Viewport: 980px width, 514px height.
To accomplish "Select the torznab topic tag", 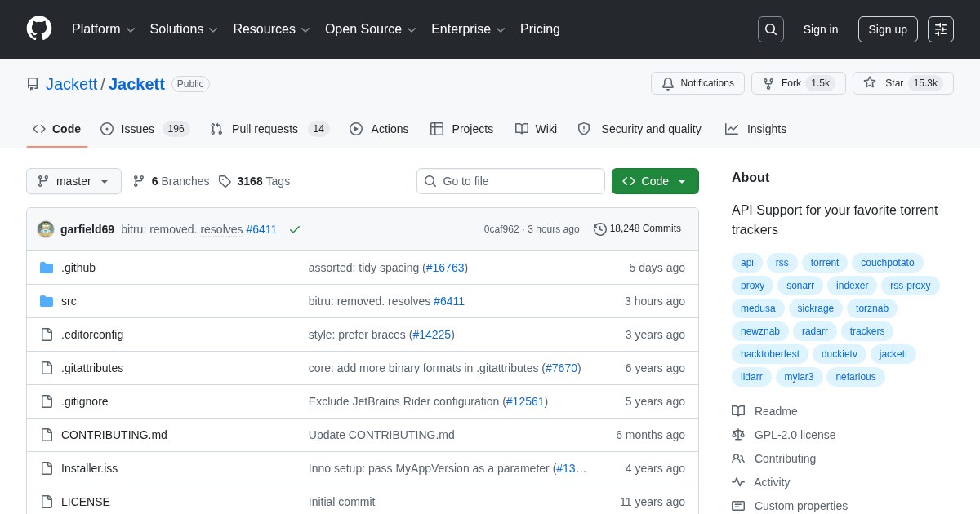I will pyautogui.click(x=872, y=308).
